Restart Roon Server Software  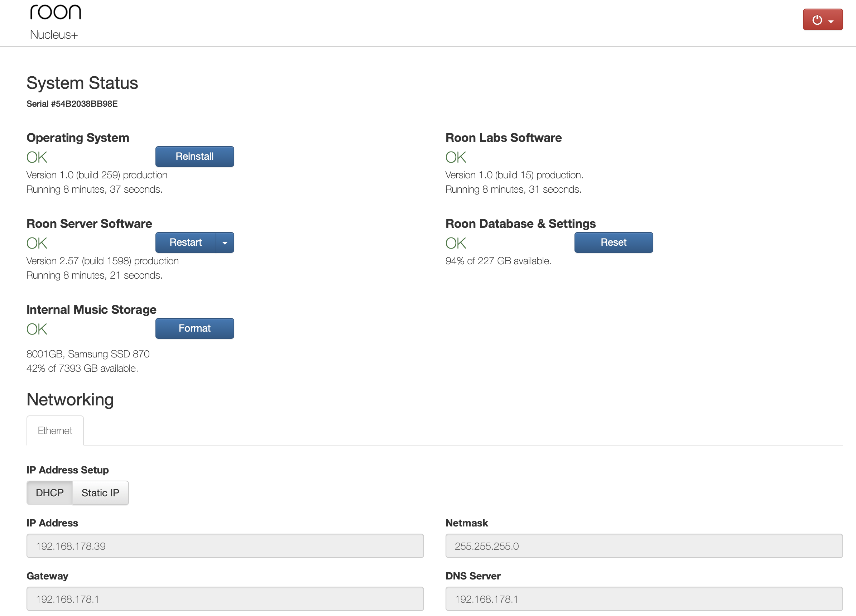click(185, 242)
